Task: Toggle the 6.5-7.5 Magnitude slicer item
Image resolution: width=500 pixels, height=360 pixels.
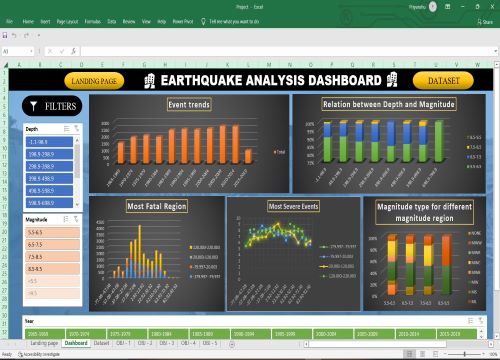Action: pos(52,245)
